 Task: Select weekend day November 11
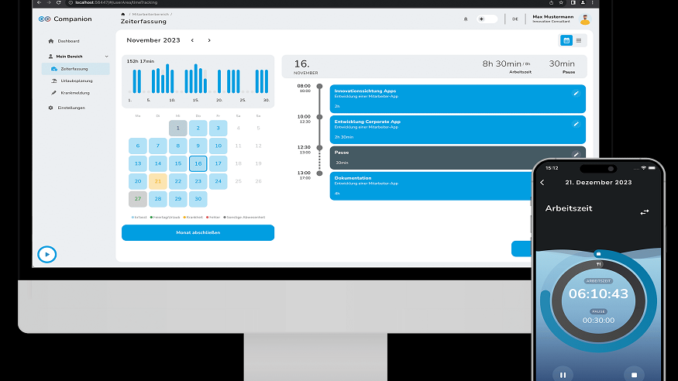(x=238, y=146)
